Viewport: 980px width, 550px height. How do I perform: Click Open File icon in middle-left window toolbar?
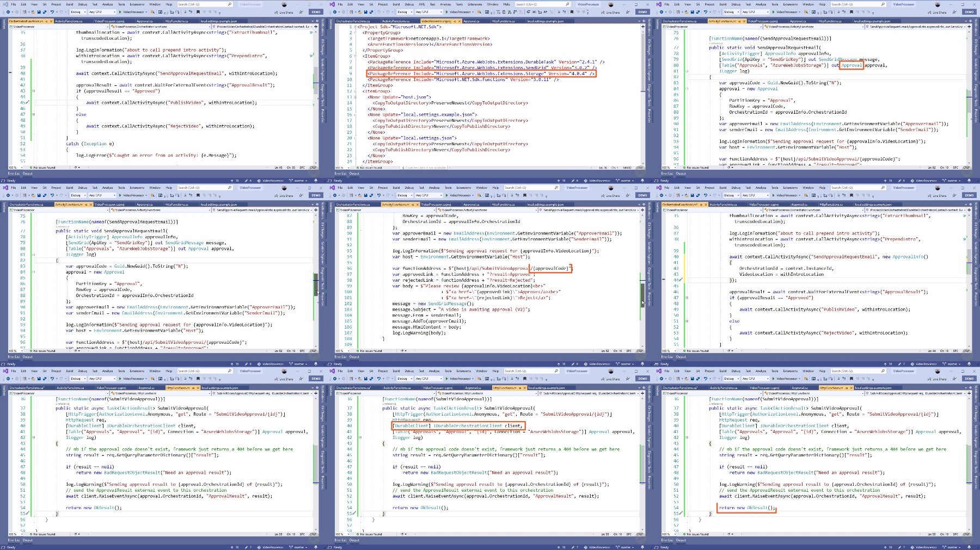(x=33, y=195)
